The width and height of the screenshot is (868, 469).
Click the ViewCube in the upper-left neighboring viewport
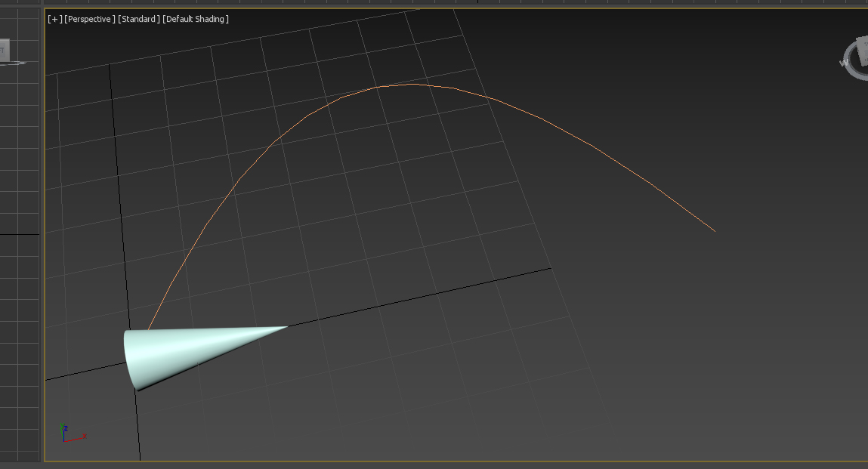pyautogui.click(x=3, y=51)
